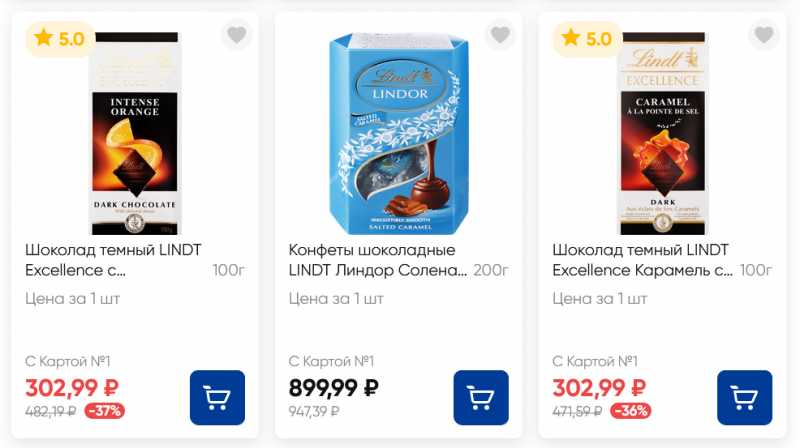Add Lindor Salted Caramel candies to cart

coord(481,398)
